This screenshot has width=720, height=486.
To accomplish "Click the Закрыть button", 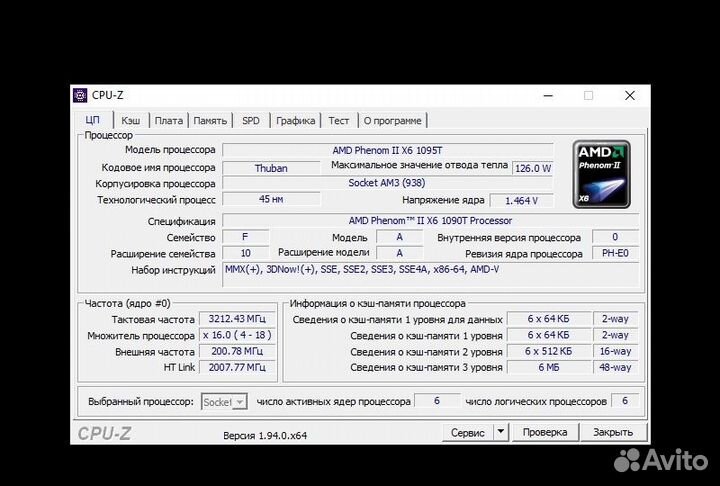I will click(613, 432).
